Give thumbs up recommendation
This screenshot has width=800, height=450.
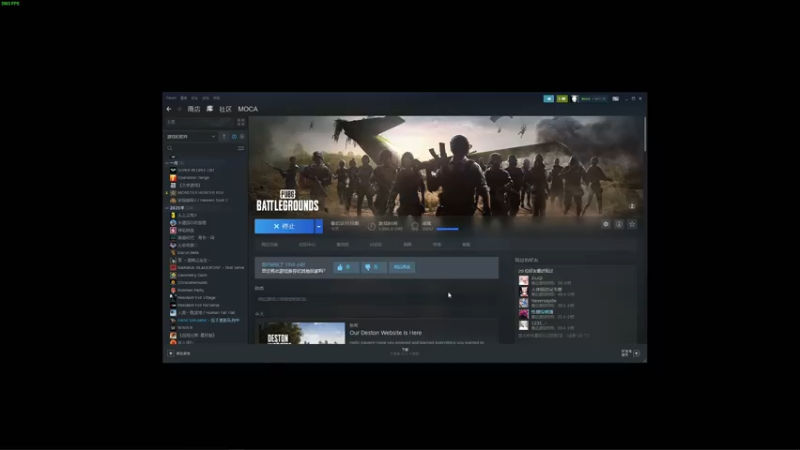click(346, 267)
